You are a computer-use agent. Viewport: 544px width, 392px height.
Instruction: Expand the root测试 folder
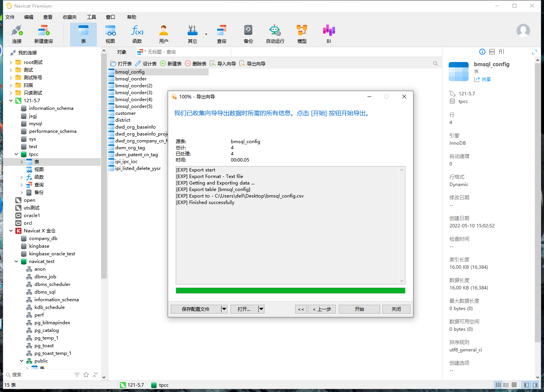pyautogui.click(x=11, y=62)
